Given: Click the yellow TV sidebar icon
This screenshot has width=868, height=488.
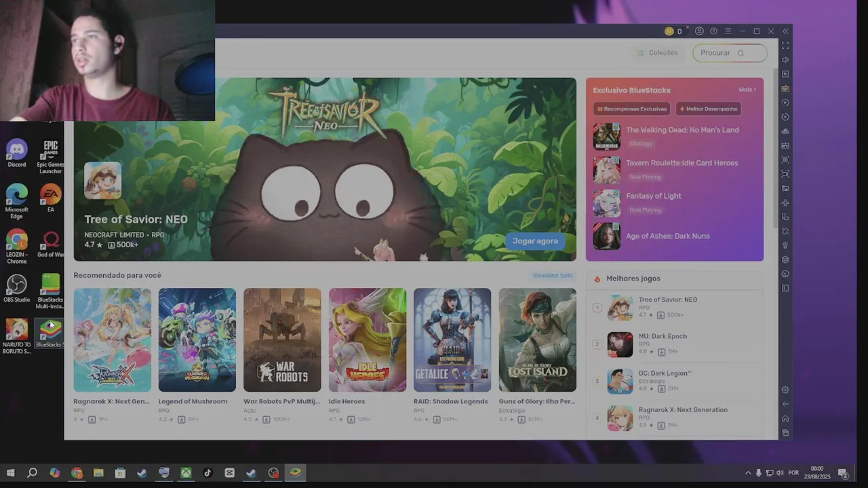Looking at the screenshot, I should pos(785,88).
